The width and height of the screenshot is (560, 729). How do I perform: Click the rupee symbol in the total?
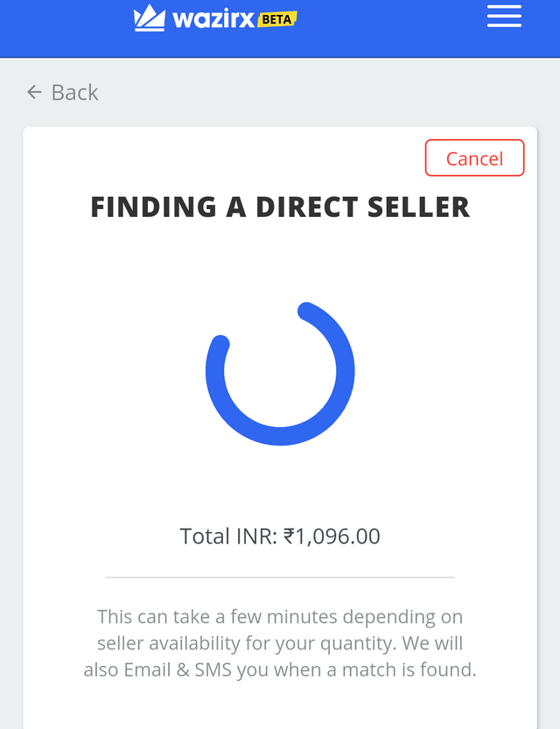(x=289, y=536)
